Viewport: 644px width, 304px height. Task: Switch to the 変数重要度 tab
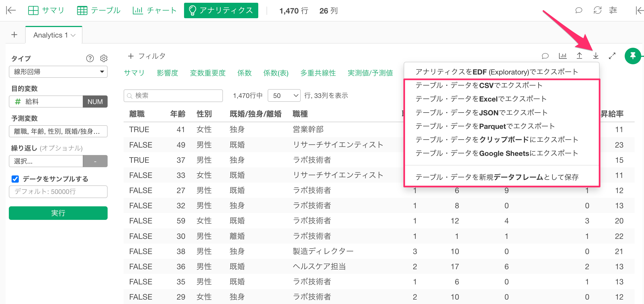207,73
